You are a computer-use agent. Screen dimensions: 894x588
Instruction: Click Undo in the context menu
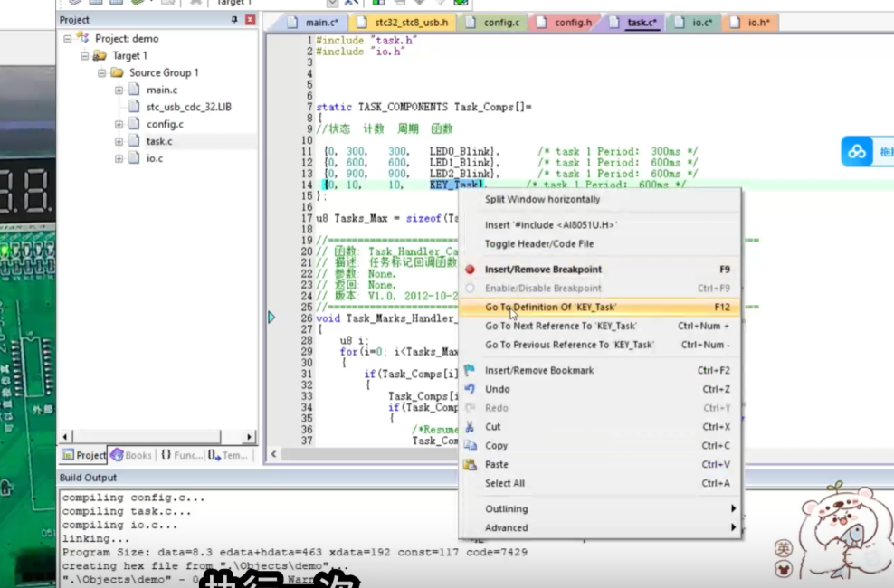497,389
